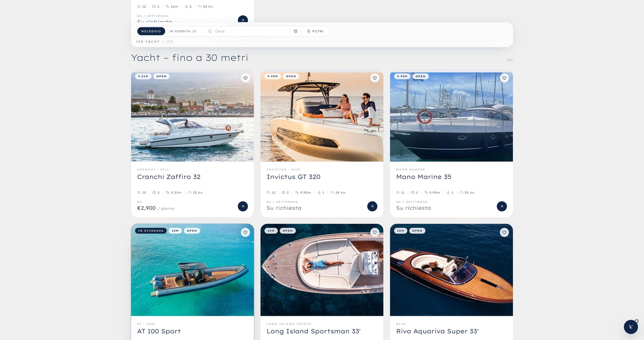644x340 pixels.
Task: Click the 10M badge on Long Island card
Action: coord(271,231)
